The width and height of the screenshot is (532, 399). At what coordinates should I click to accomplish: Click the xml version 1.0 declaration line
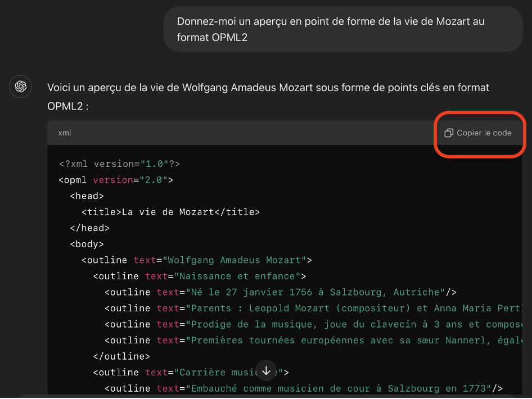pos(119,164)
